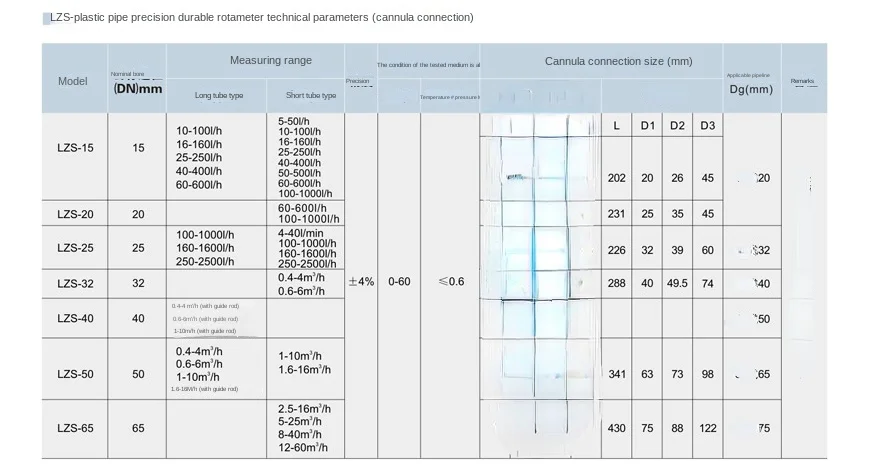Viewport: 869px width, 471px height.
Task: Select the 'D2' dimension header
Action: point(677,126)
